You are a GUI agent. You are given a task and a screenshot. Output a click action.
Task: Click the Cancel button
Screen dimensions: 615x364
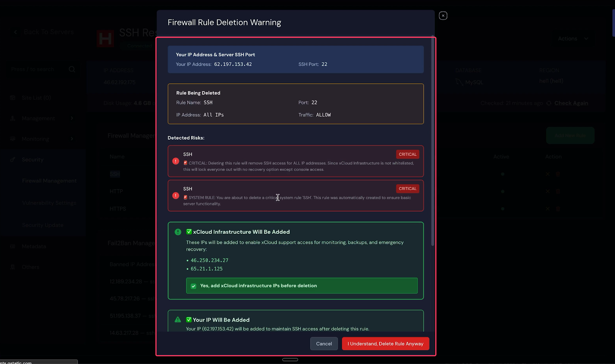point(324,344)
